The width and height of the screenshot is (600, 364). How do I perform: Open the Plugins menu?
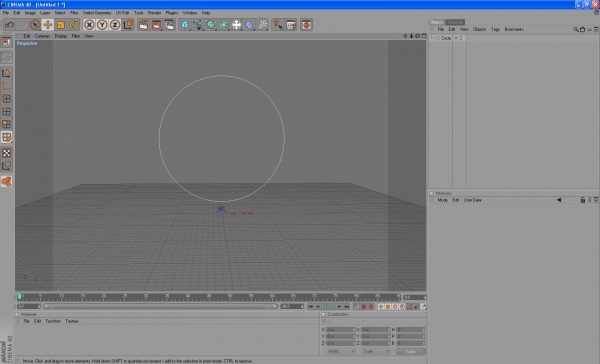[x=172, y=13]
